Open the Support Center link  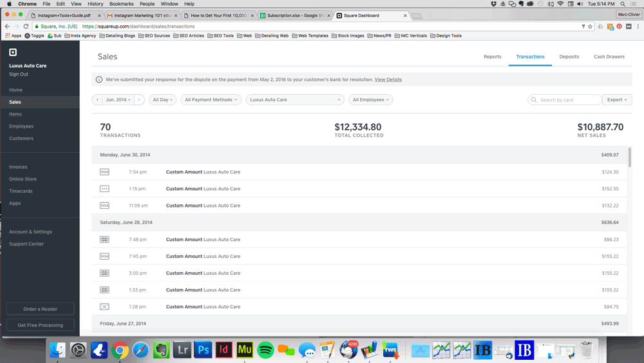(26, 244)
